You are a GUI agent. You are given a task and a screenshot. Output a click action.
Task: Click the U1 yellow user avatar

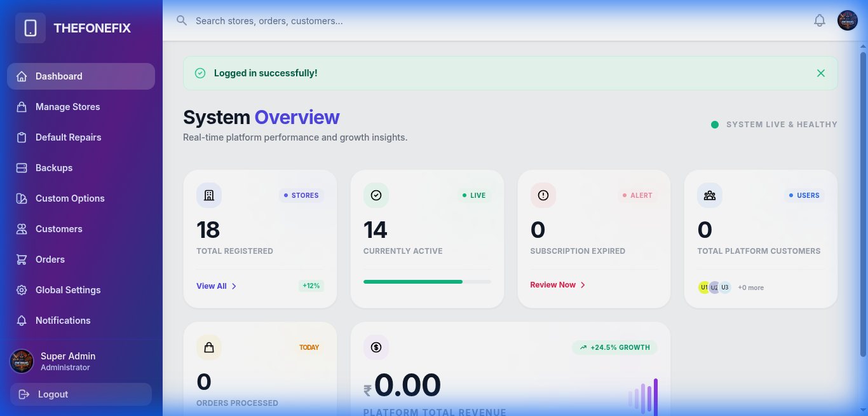704,288
